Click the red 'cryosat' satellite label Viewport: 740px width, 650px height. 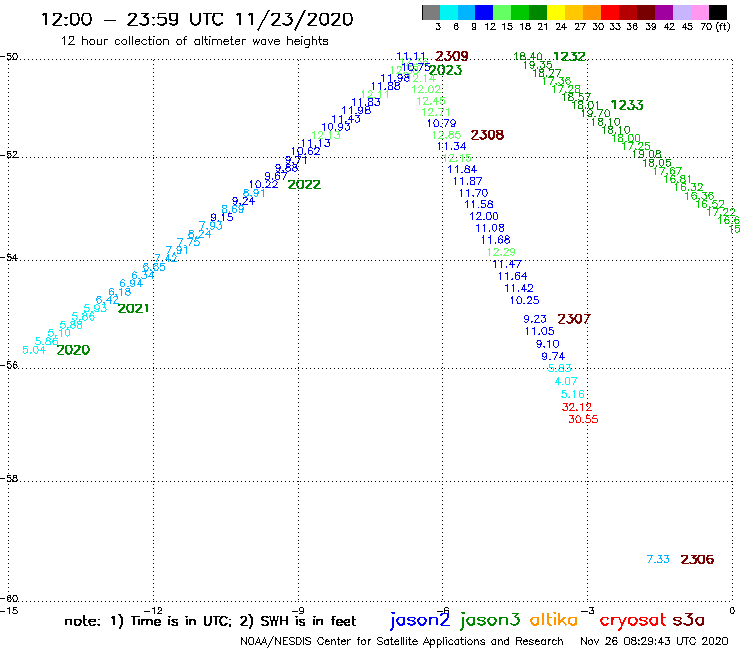633,621
